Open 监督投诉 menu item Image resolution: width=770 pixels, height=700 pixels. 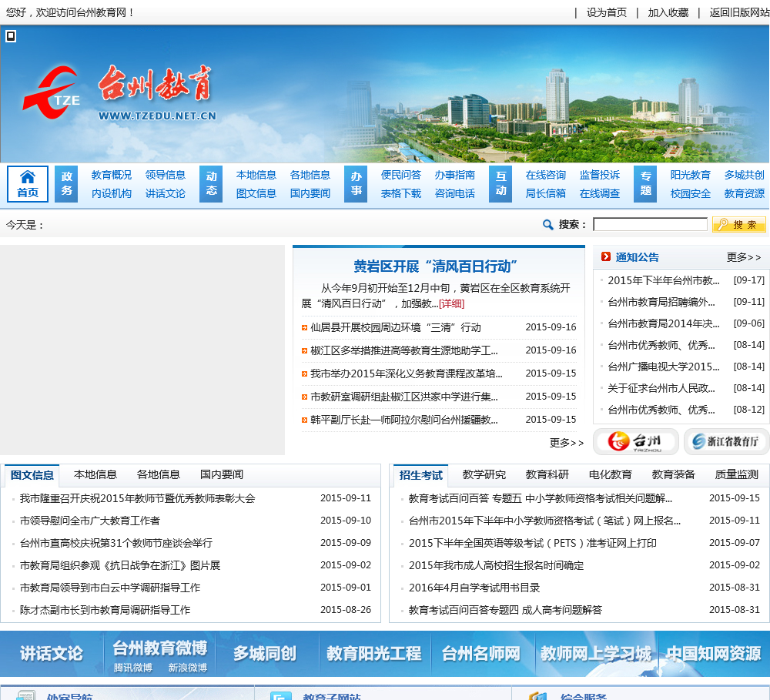[600, 175]
